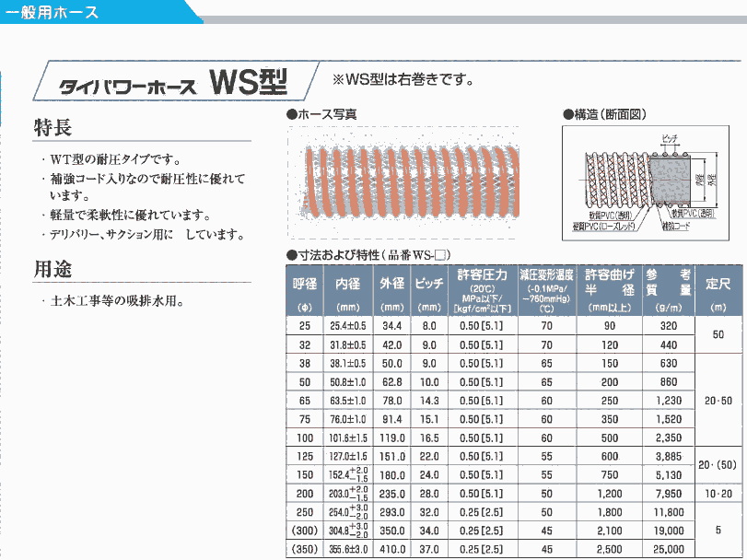Click the 許容曲げ半径 column header
747x560 pixels.
(610, 290)
